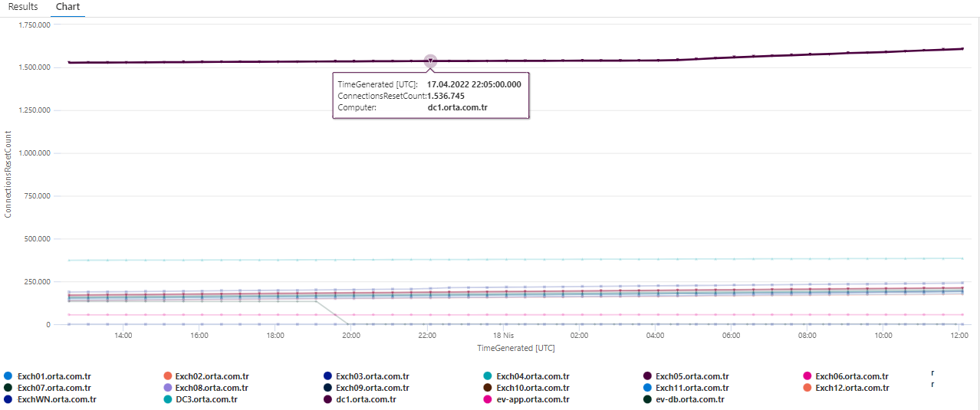Image resolution: width=980 pixels, height=410 pixels.
Task: Click the Exch01.orta.com.tr legend color dot
Action: (x=8, y=376)
